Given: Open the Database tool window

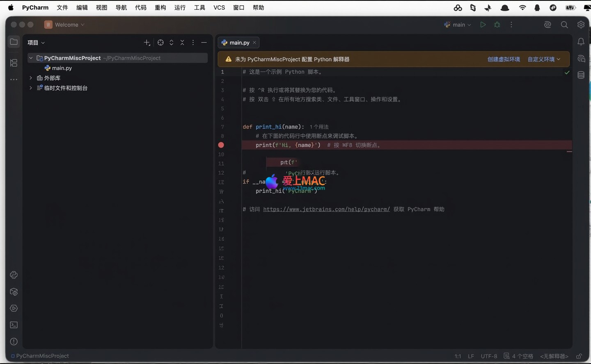Looking at the screenshot, I should click(x=581, y=75).
